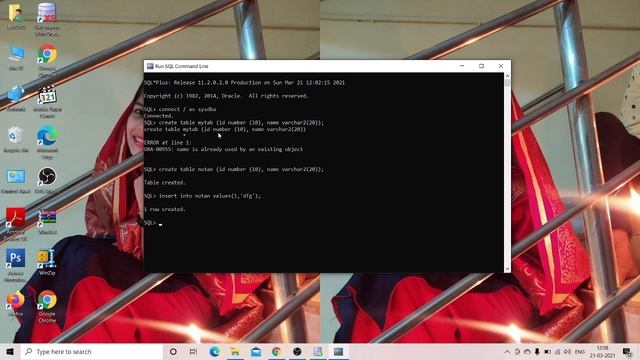640x360 pixels.
Task: Open the Recycle Bin
Action: (x=16, y=140)
